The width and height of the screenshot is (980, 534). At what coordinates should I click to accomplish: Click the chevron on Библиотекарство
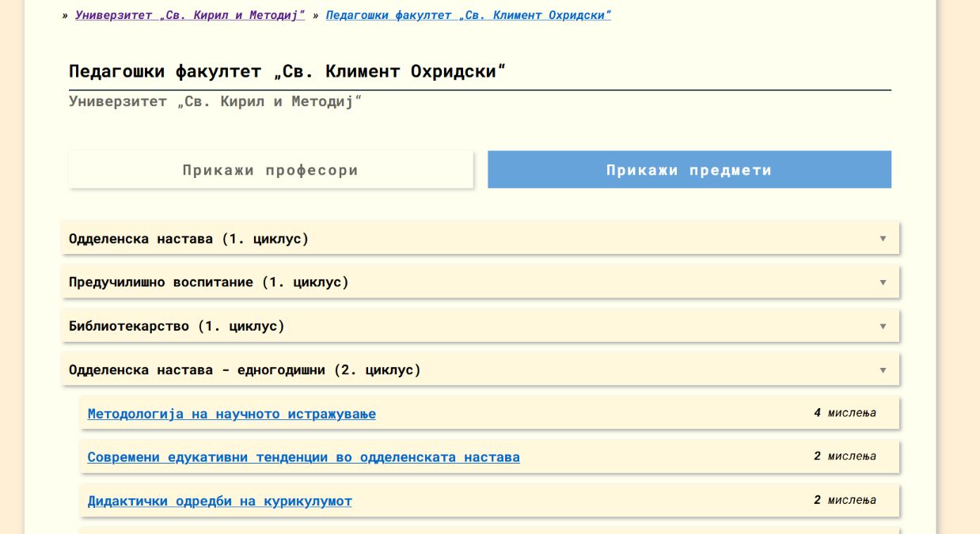(882, 325)
